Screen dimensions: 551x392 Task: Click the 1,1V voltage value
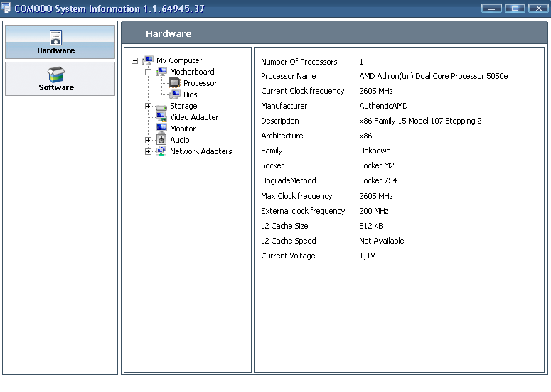coord(368,256)
